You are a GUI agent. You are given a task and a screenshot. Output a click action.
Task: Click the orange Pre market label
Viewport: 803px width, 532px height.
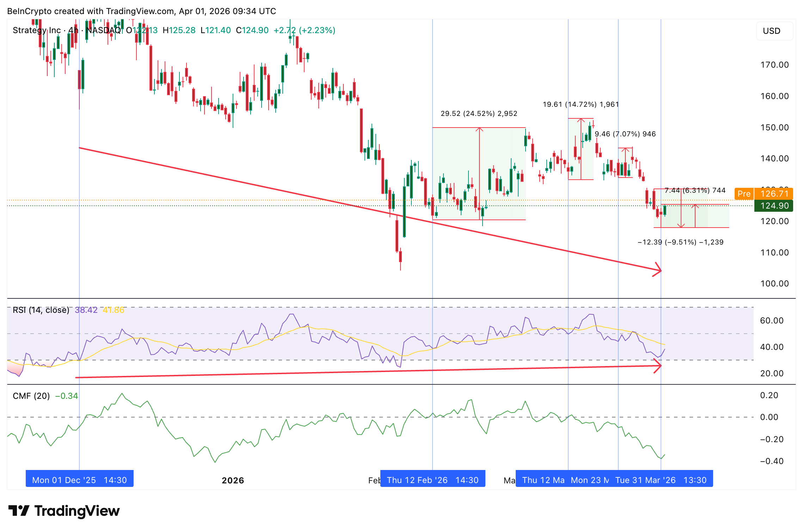pos(744,194)
